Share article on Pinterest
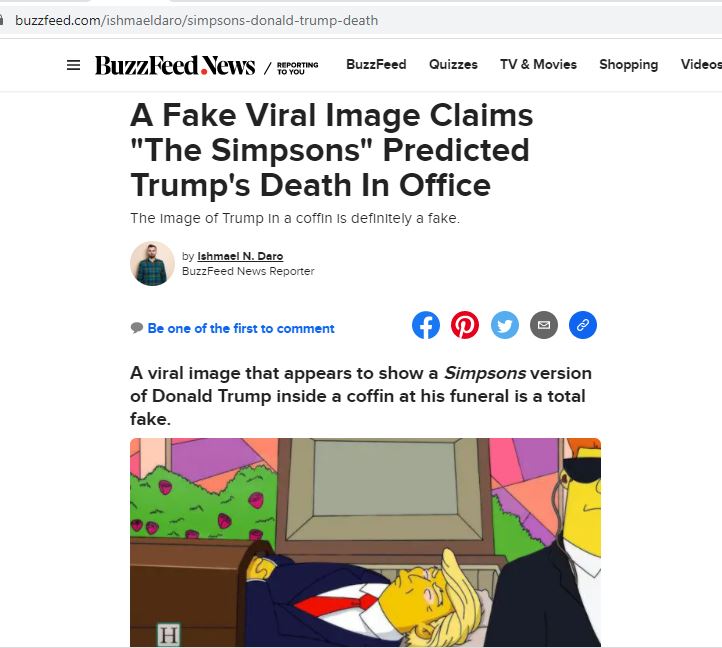This screenshot has height=648, width=722. click(x=465, y=325)
